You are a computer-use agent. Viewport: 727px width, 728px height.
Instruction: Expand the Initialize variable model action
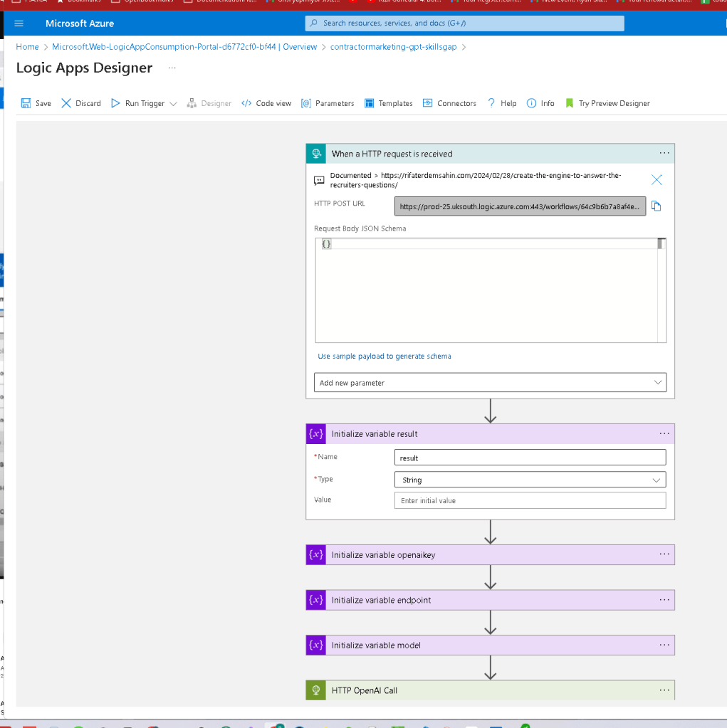click(490, 645)
